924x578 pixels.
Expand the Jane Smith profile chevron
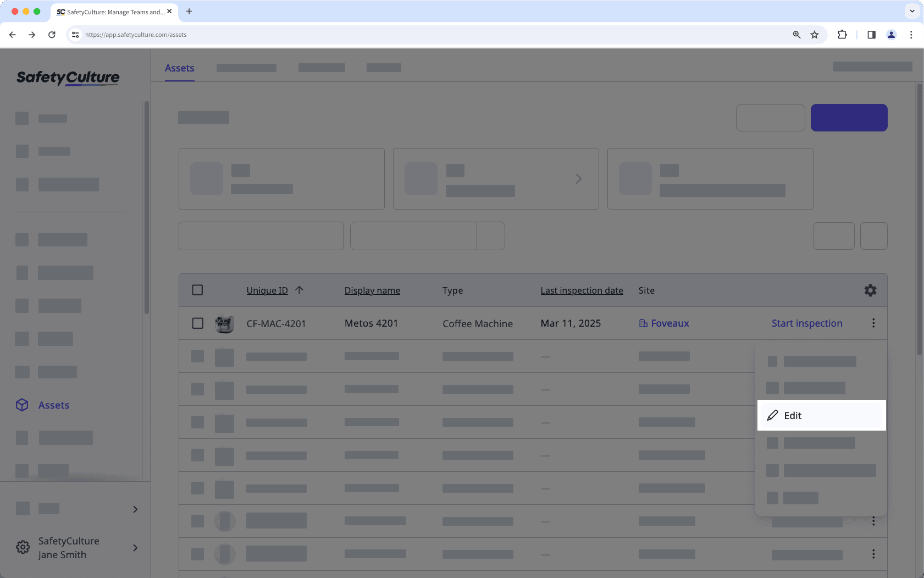[x=135, y=548]
